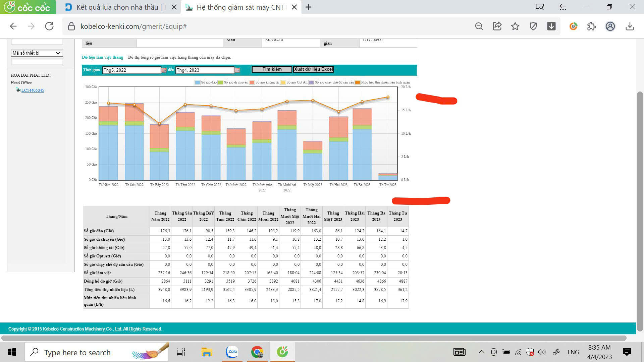The image size is (644, 362).
Task: Click the browser back arrow
Action: (x=13, y=26)
